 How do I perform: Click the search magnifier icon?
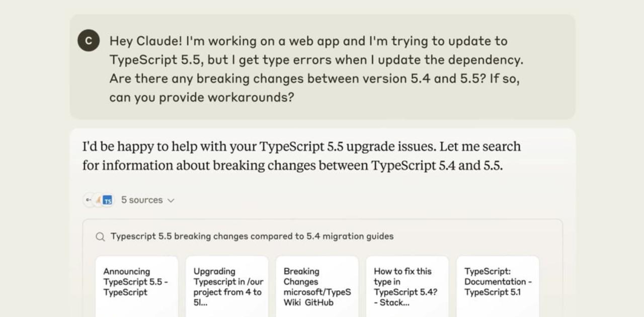tap(101, 236)
